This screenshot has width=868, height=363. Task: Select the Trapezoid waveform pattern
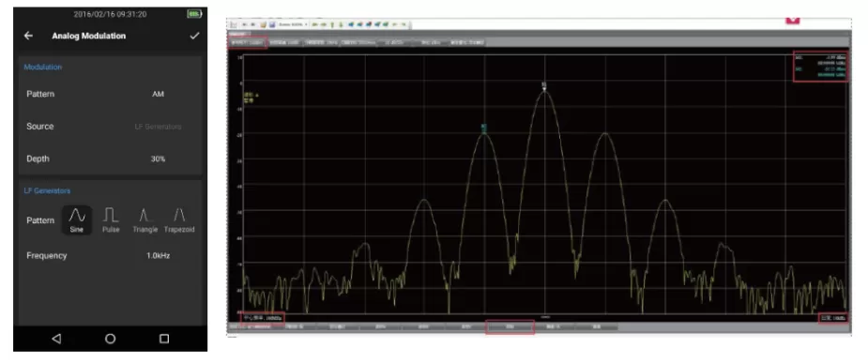[x=179, y=219]
